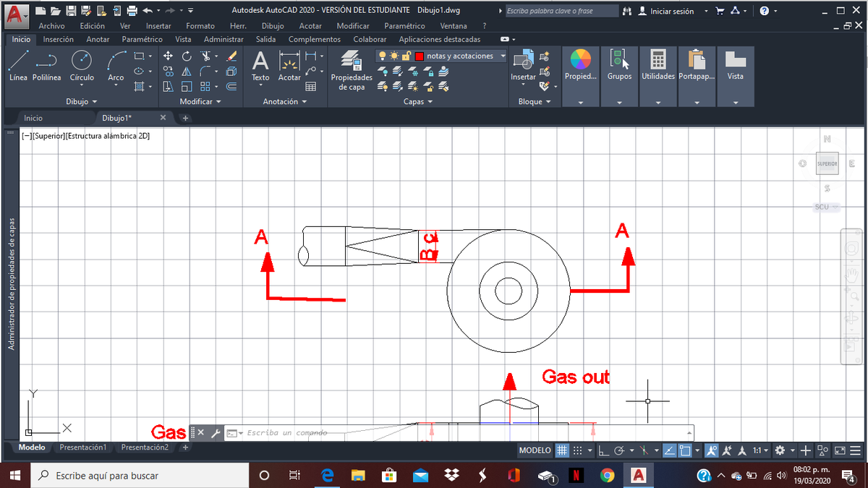
Task: Expand the Bloque panel dropdown
Action: [x=534, y=102]
